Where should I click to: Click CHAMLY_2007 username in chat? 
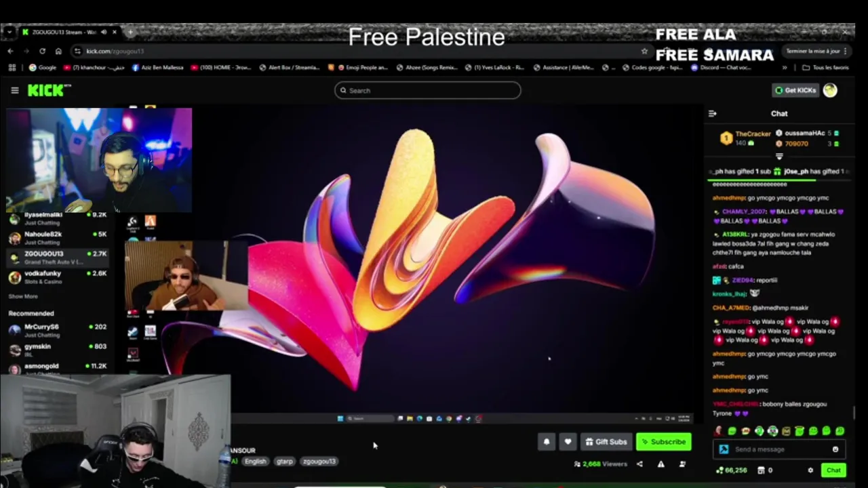(x=743, y=211)
